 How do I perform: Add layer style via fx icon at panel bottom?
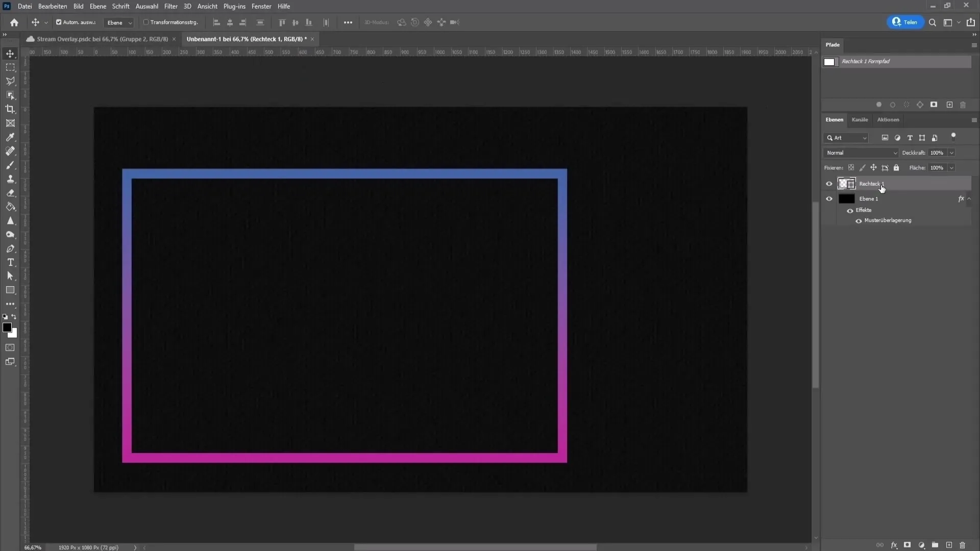(894, 545)
